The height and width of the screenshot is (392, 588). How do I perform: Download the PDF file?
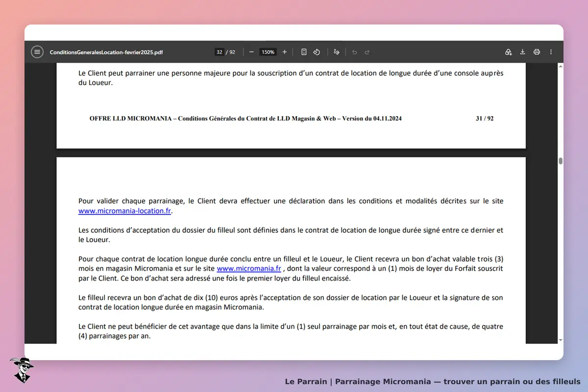click(522, 52)
